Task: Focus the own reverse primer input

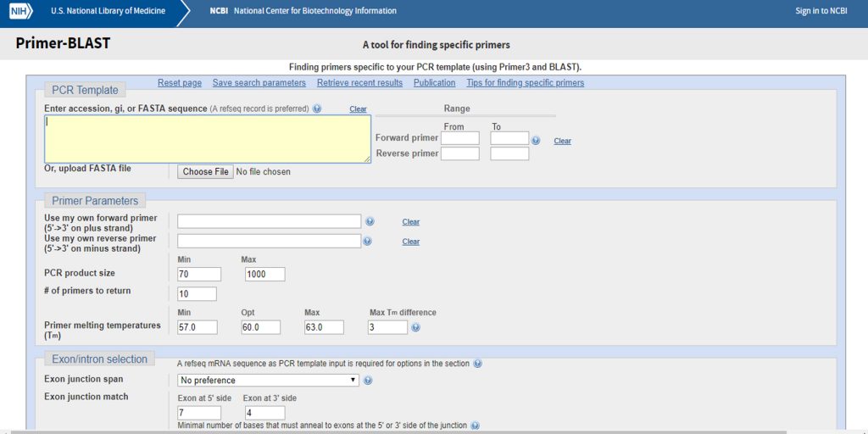Action: 269,242
